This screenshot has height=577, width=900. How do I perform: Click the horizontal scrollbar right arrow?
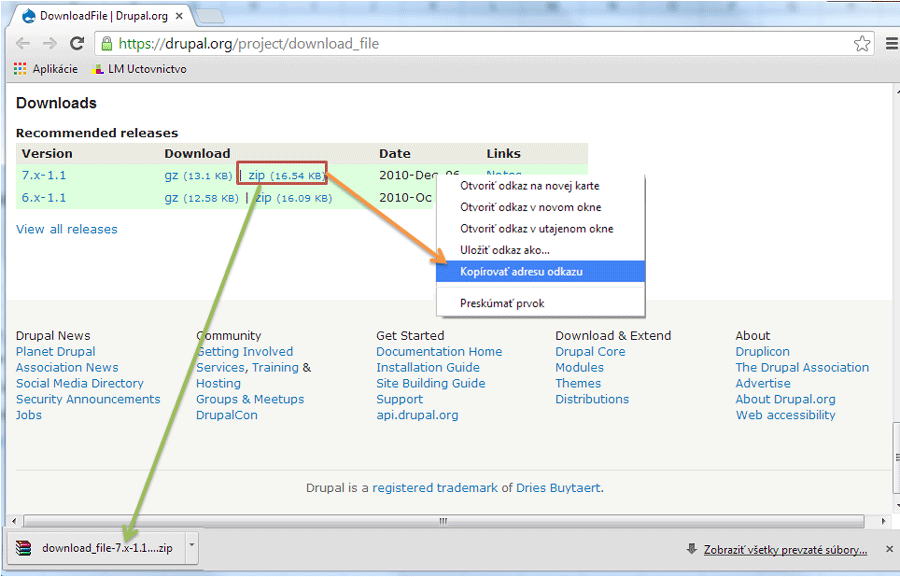(x=883, y=521)
